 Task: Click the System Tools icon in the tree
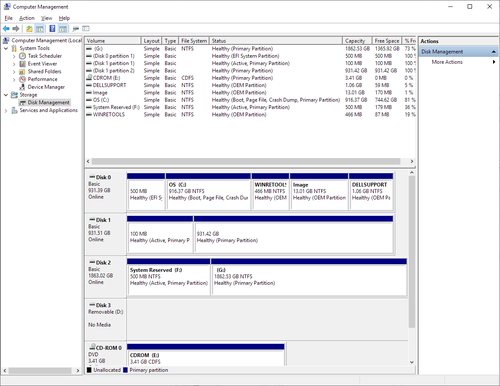(x=14, y=48)
